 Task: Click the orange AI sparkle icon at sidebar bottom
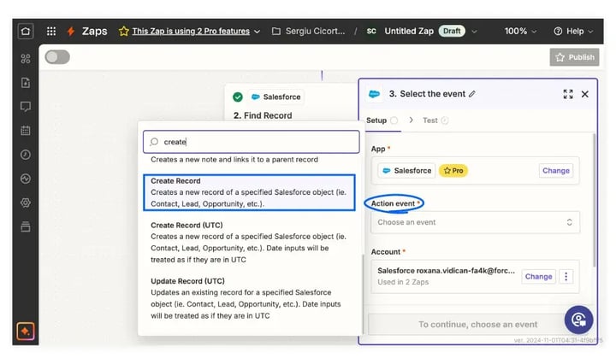[26, 332]
